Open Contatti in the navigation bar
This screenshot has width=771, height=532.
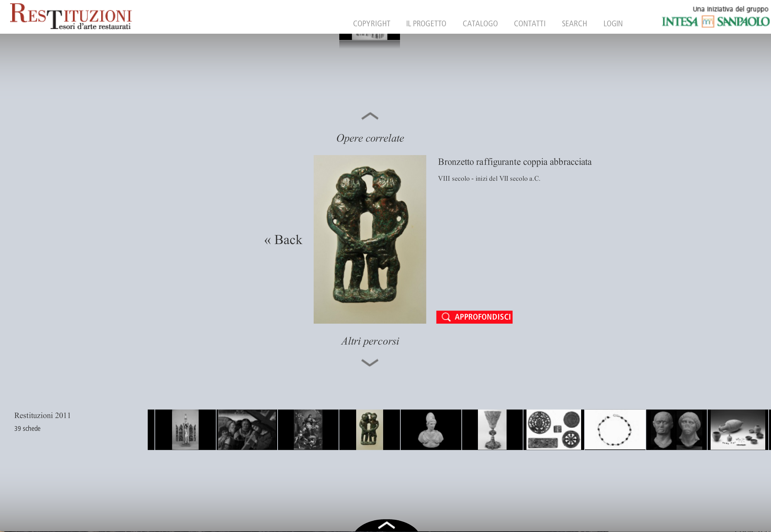click(530, 24)
